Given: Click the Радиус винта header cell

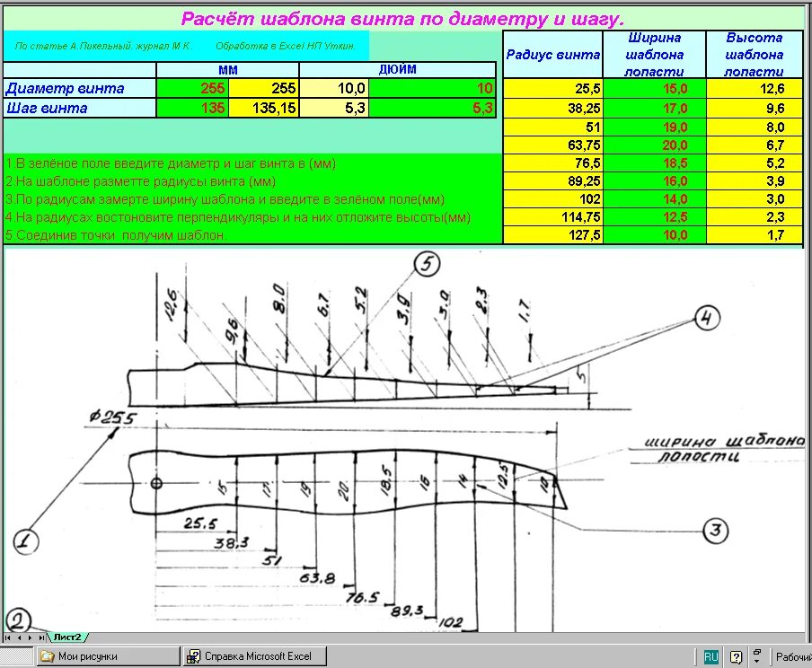Looking at the screenshot, I should point(553,55).
